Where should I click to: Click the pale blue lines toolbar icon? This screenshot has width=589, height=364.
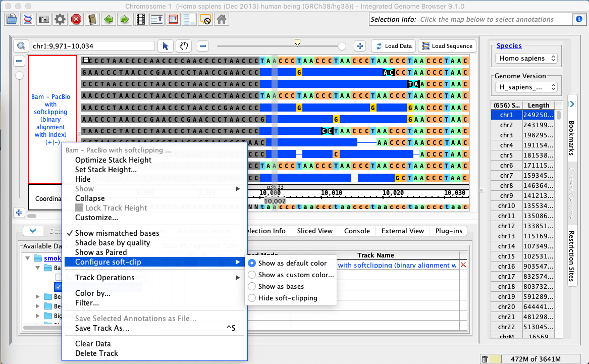[x=189, y=19]
